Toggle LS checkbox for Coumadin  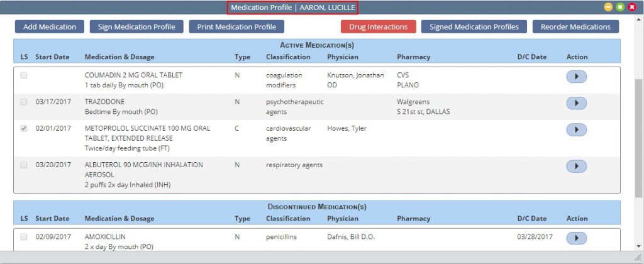(x=24, y=75)
